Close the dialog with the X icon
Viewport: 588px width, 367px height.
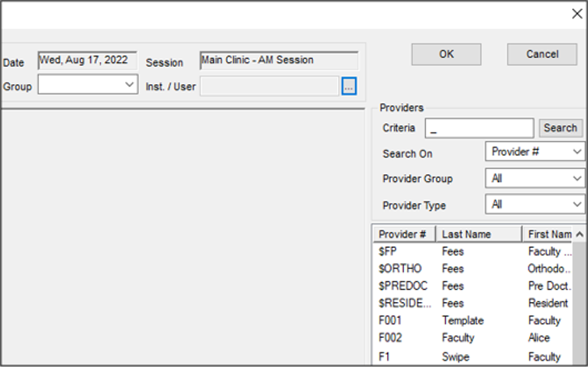point(577,13)
